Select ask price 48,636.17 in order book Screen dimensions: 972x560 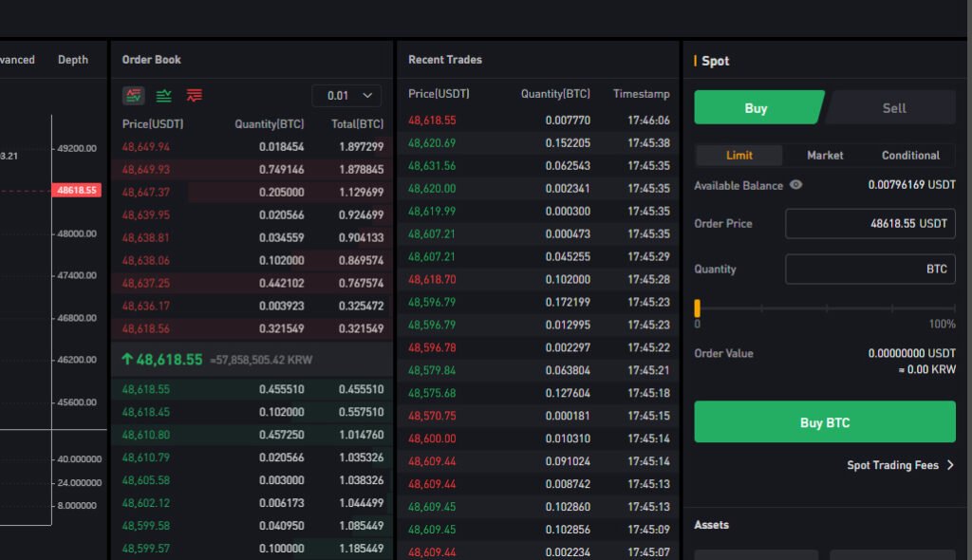point(145,306)
